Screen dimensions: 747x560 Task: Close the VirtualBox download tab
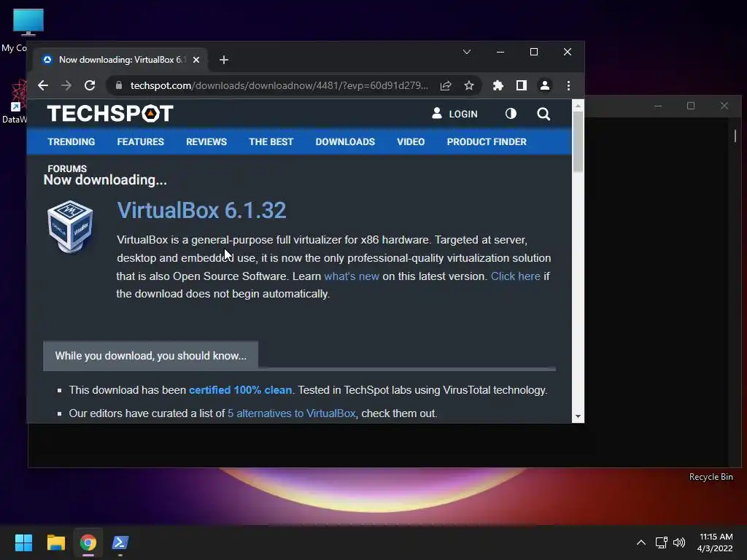click(196, 60)
